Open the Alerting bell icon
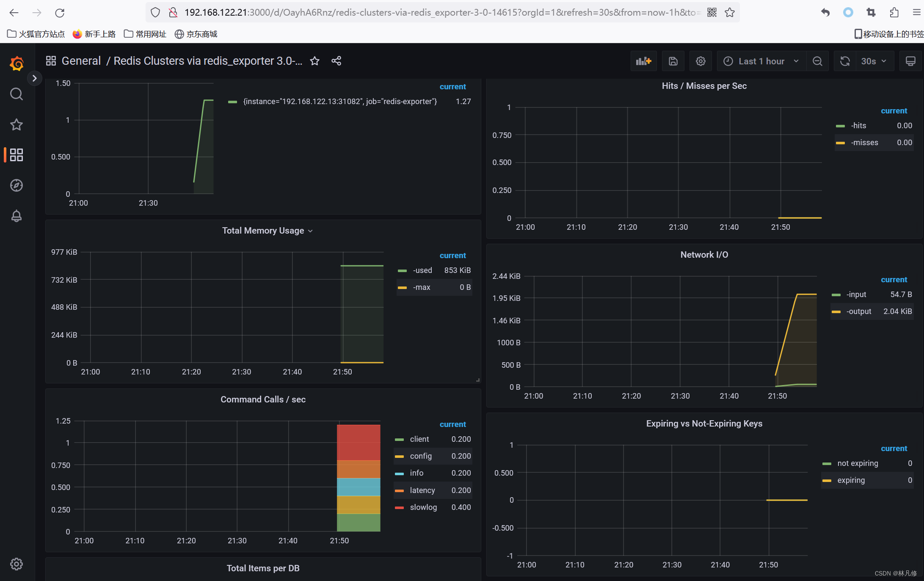The image size is (924, 581). point(17,216)
